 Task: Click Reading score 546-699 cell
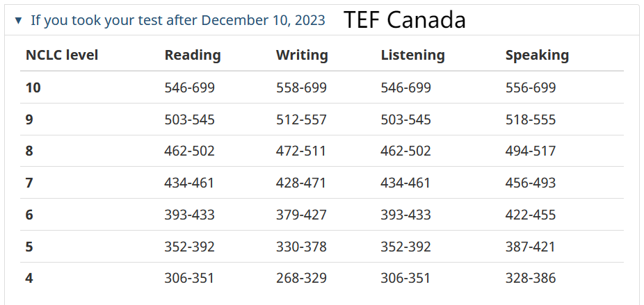pyautogui.click(x=190, y=88)
